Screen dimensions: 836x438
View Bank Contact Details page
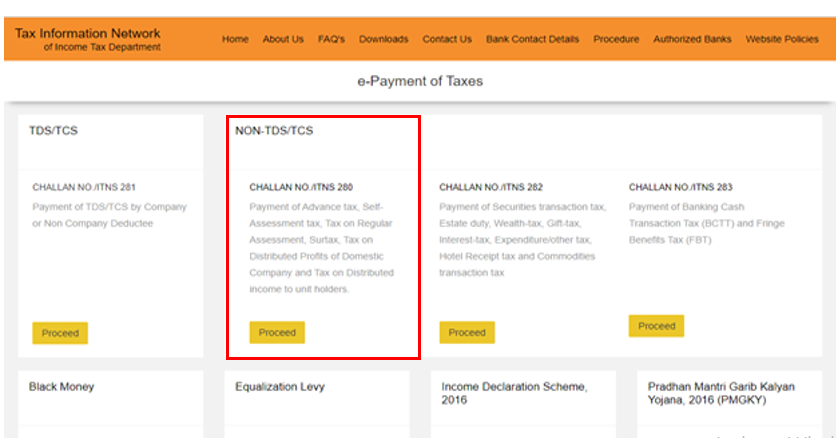click(x=532, y=40)
